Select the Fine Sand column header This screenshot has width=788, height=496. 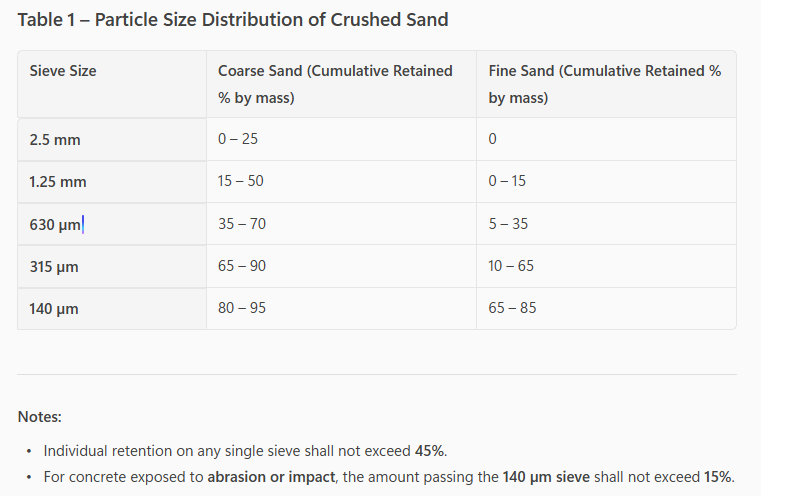[604, 84]
